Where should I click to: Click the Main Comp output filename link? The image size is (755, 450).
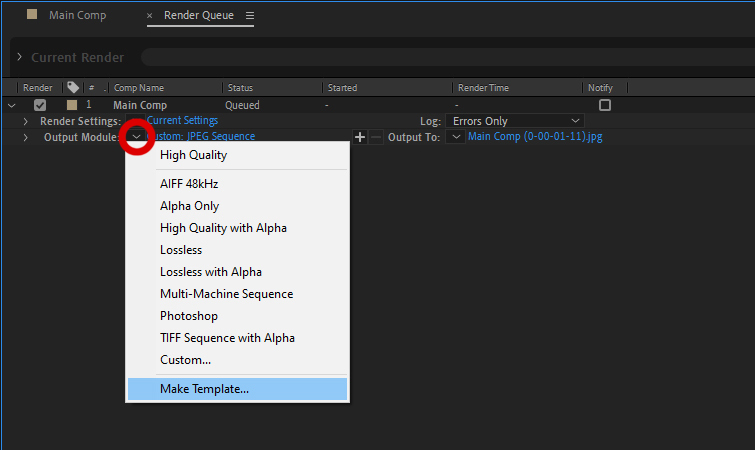coord(535,137)
